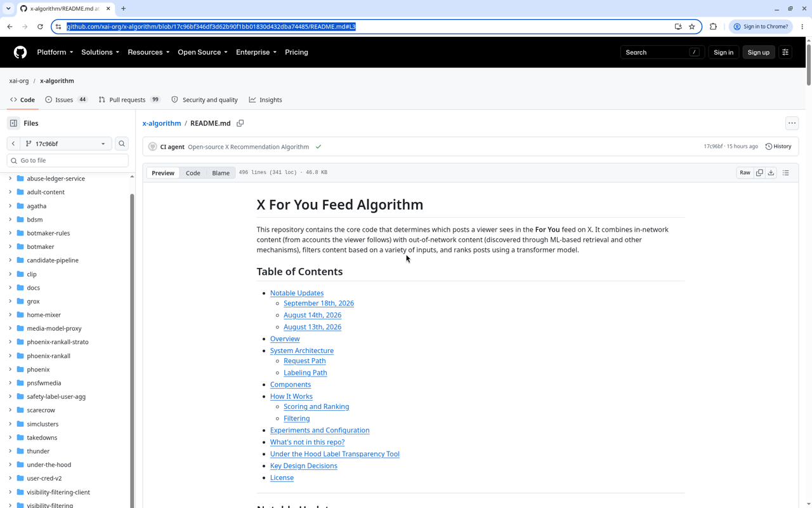
Task: Download raw file icon
Action: [x=771, y=173]
